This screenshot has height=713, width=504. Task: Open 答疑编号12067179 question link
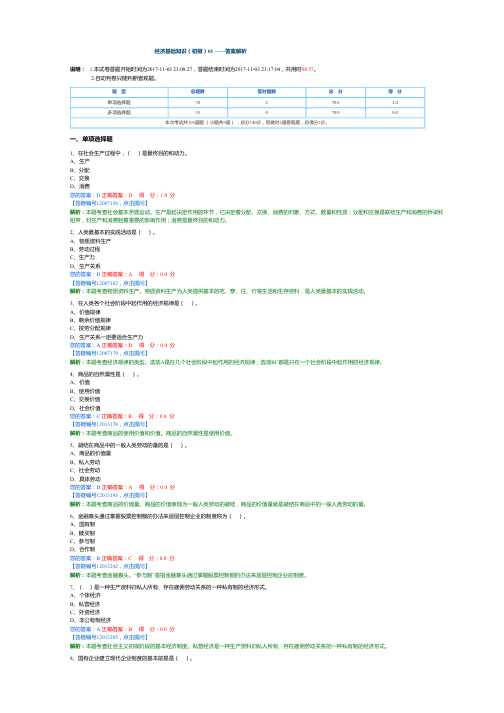click(x=109, y=353)
